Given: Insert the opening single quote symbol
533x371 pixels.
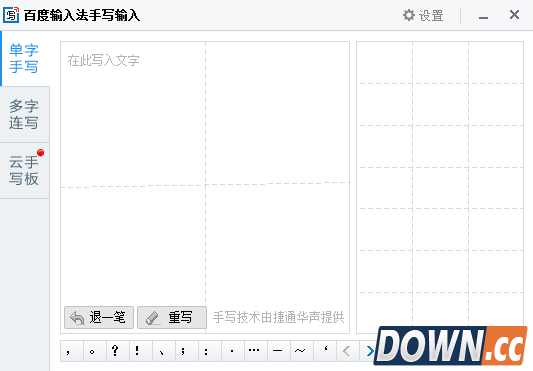Looking at the screenshot, I should click(325, 351).
